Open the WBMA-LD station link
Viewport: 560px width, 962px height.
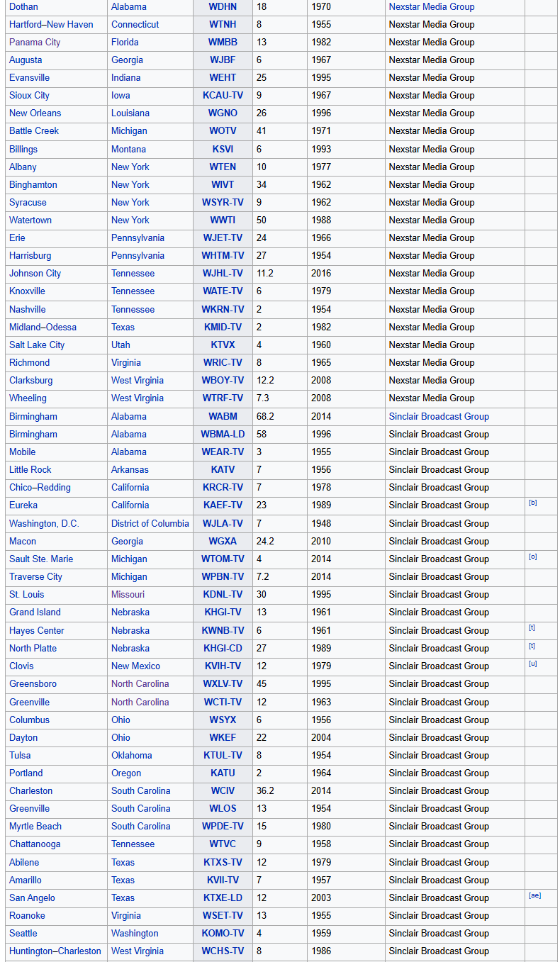[223, 434]
